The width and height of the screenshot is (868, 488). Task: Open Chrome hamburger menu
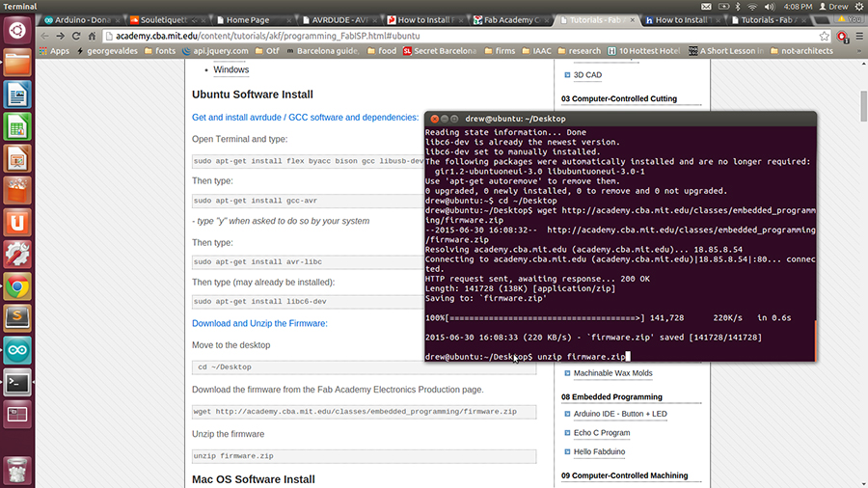pos(859,36)
